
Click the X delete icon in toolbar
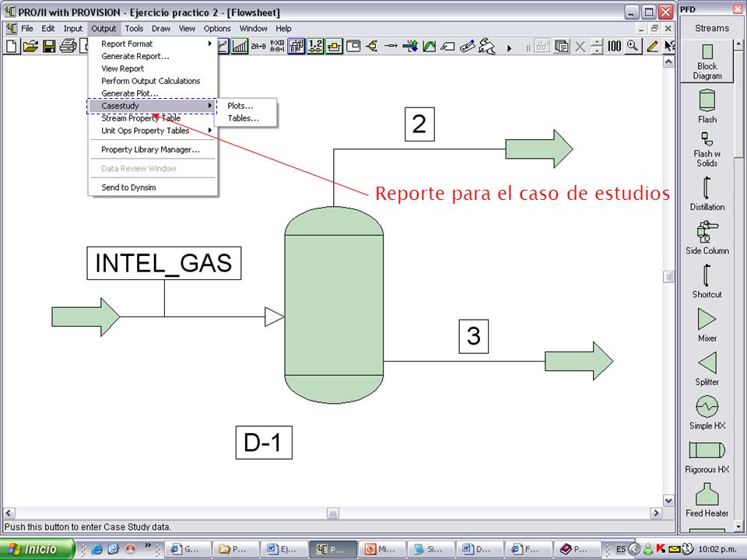pos(580,47)
